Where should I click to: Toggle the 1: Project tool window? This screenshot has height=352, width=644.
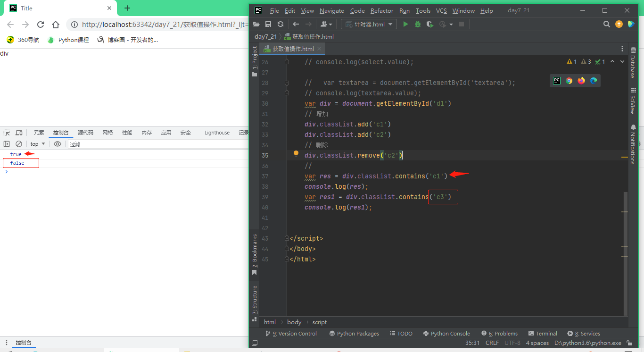tap(255, 61)
